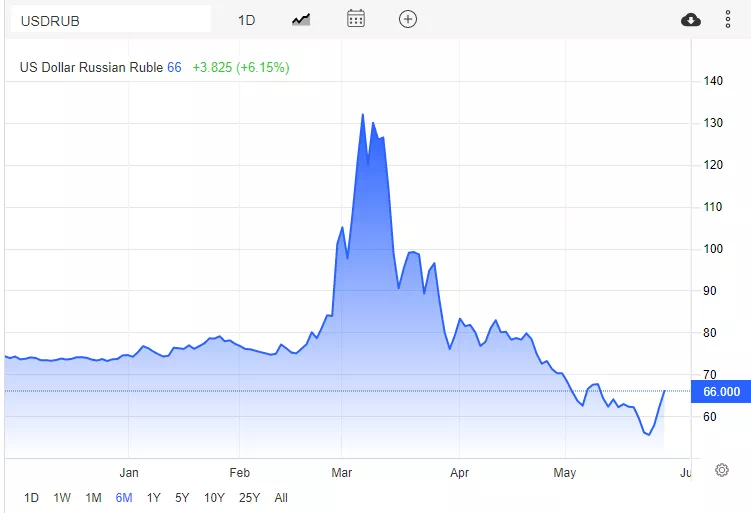The width and height of the screenshot is (751, 513).
Task: Click the plus icon to add comparison
Action: click(407, 19)
